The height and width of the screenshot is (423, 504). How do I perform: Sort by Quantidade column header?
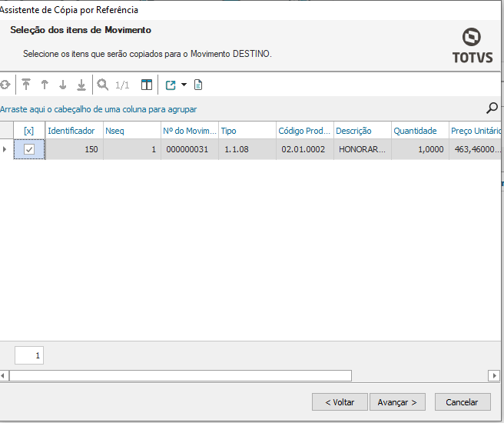(416, 131)
